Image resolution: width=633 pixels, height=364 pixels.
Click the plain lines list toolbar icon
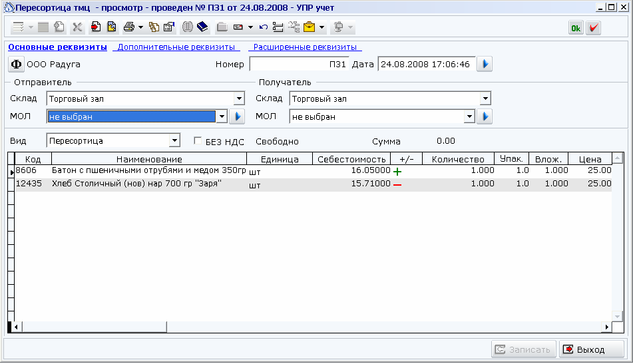coord(43,27)
